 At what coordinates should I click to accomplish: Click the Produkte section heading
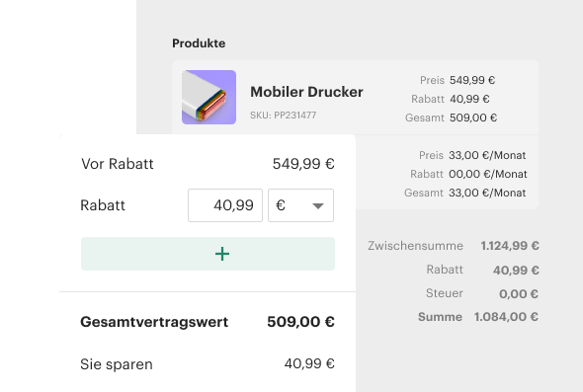(x=199, y=43)
